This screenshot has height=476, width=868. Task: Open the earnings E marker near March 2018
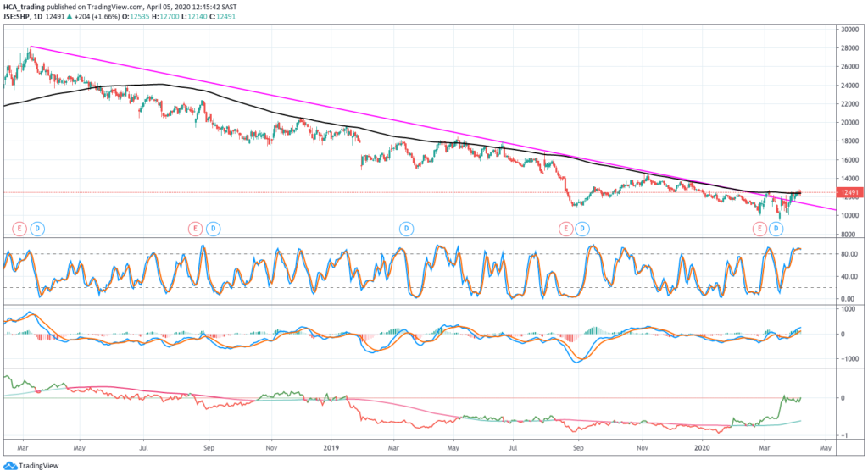coord(19,229)
